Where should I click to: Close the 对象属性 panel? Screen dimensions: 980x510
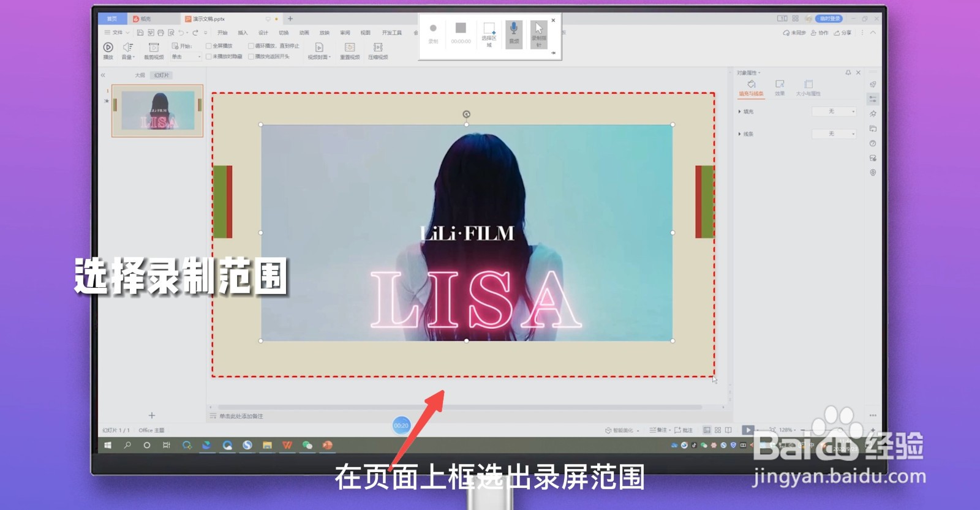[x=858, y=72]
